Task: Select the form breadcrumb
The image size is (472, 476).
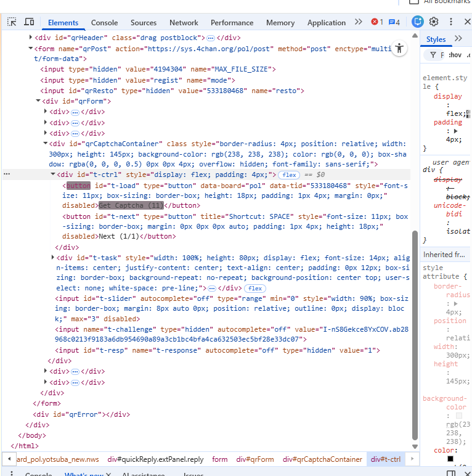Action: coord(220,459)
